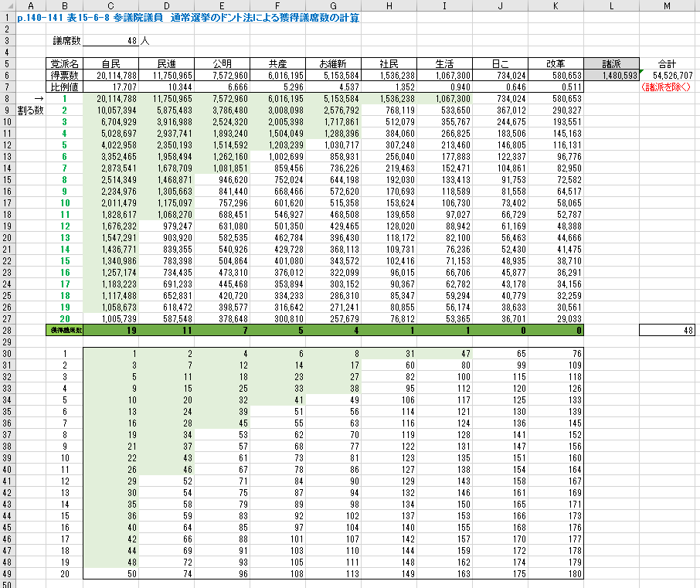Select the boxed 48 total below the 合計 column

pos(667,331)
